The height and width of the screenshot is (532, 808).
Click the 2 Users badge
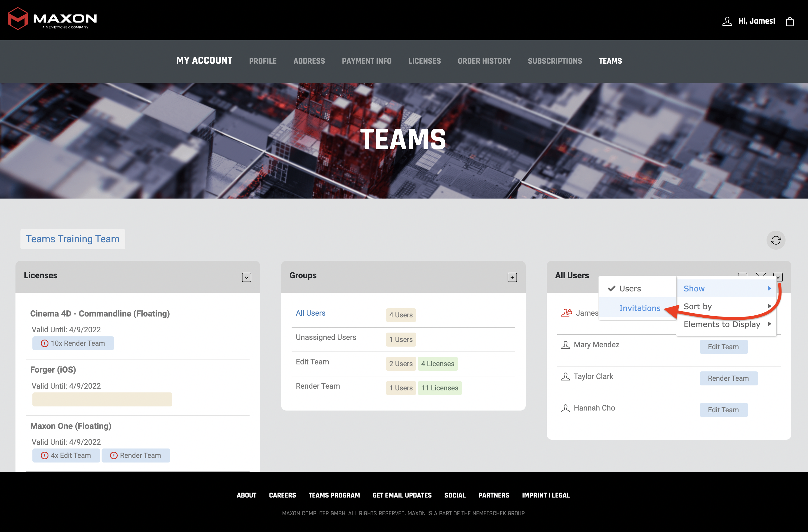click(x=400, y=364)
